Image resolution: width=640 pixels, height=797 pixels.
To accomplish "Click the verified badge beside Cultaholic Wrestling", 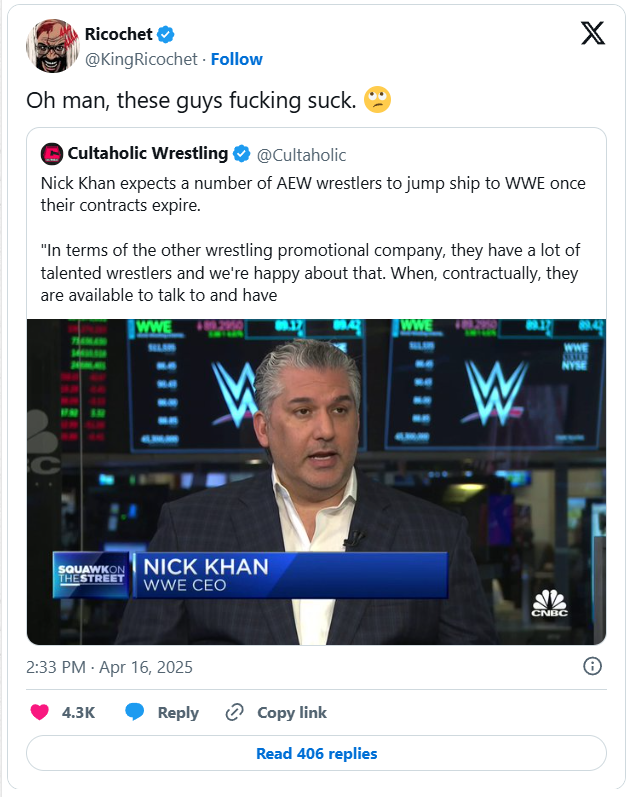I will pyautogui.click(x=241, y=154).
